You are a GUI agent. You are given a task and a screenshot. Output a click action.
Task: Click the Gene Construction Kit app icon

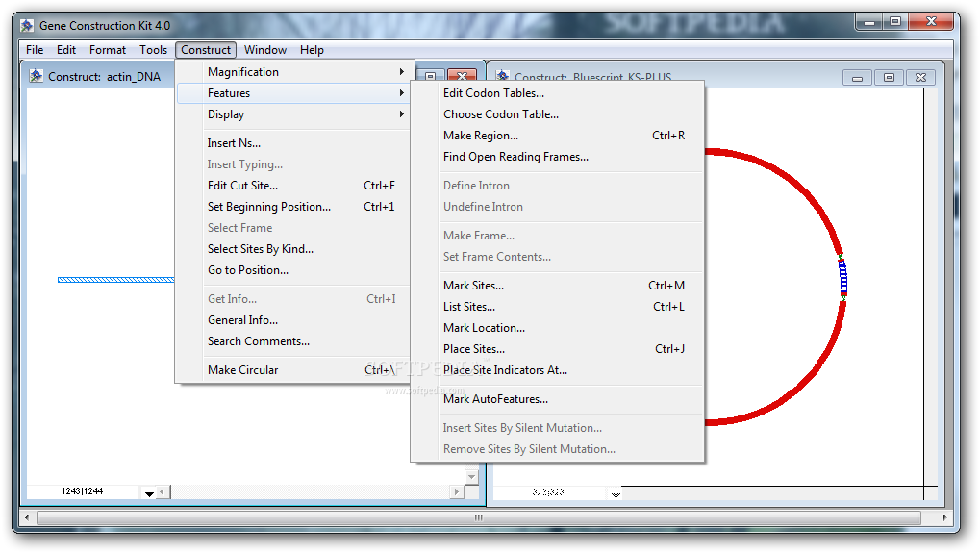click(27, 26)
